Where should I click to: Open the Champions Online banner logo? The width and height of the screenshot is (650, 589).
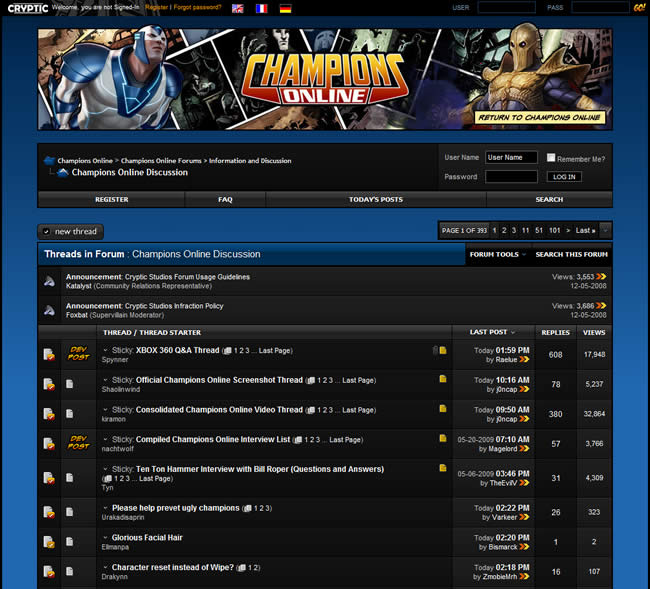pyautogui.click(x=325, y=79)
